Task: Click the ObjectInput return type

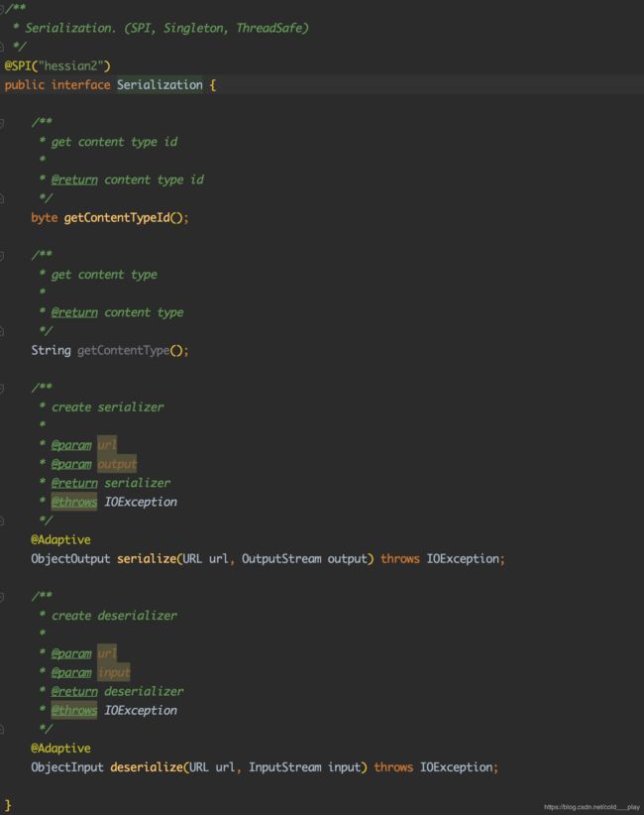Action: click(66, 767)
